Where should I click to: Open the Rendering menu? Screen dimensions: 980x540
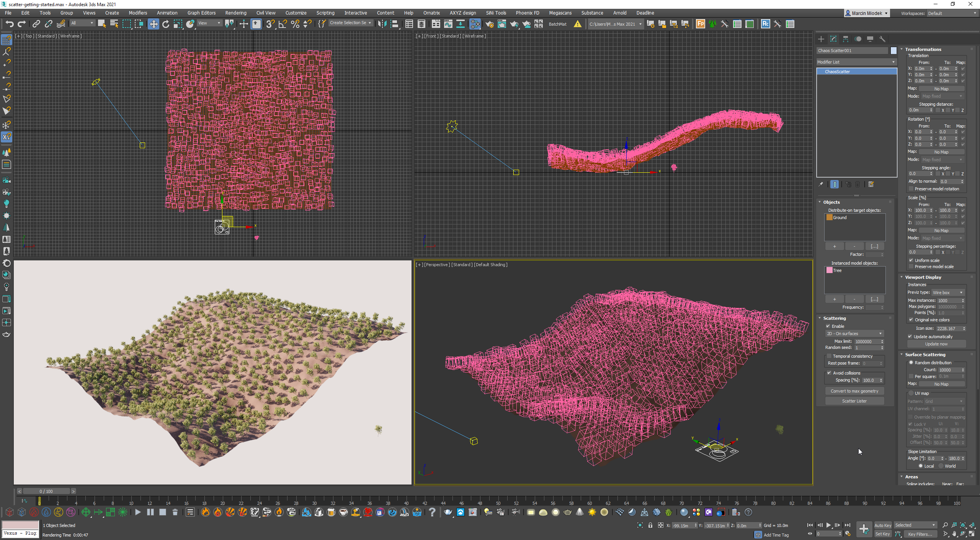[235, 13]
